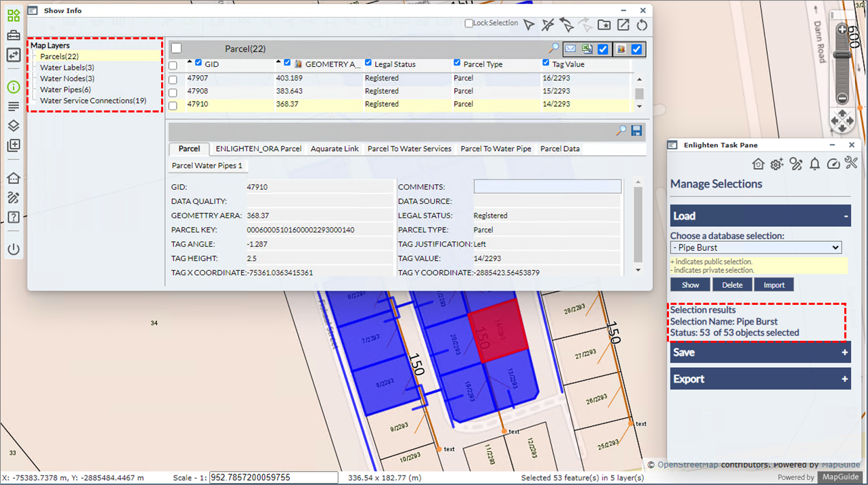868x485 pixels.
Task: Click the email envelope icon
Action: (x=570, y=49)
